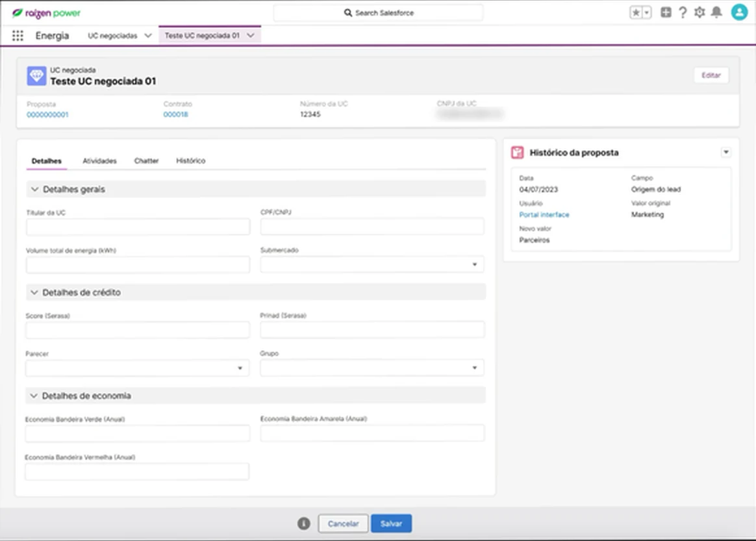The height and width of the screenshot is (541, 756).
Task: Click the Teste UC negociada 01 record title
Action: click(103, 81)
